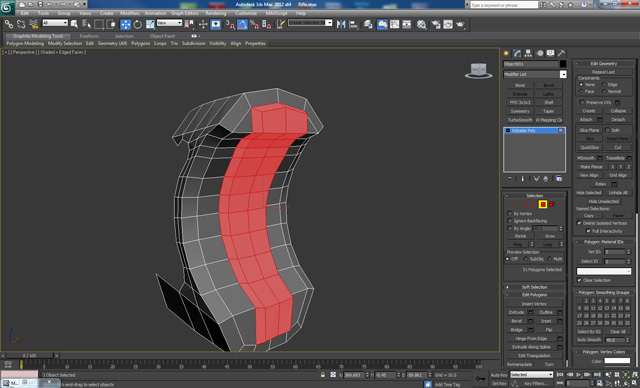Select the Edge constraint radio button

point(604,84)
